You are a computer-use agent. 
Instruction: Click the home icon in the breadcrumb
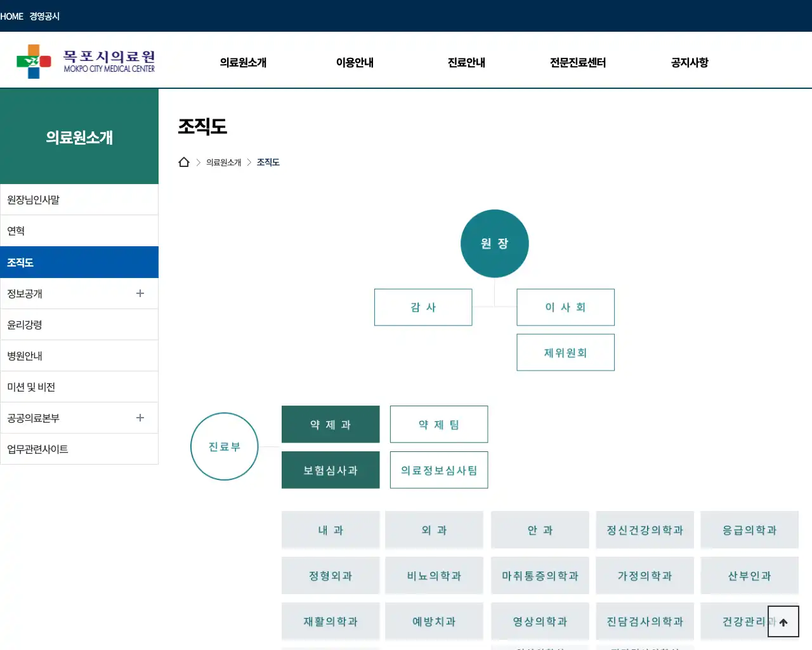184,162
